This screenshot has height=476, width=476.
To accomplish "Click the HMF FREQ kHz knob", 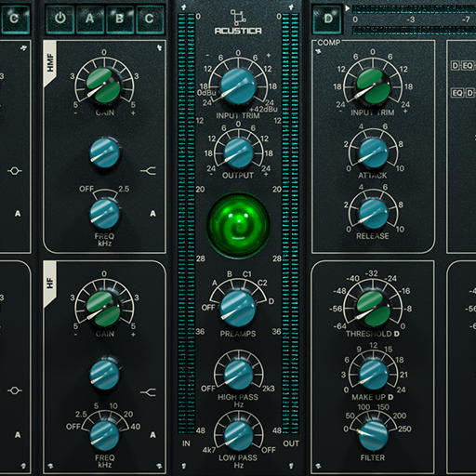I will coord(104,214).
